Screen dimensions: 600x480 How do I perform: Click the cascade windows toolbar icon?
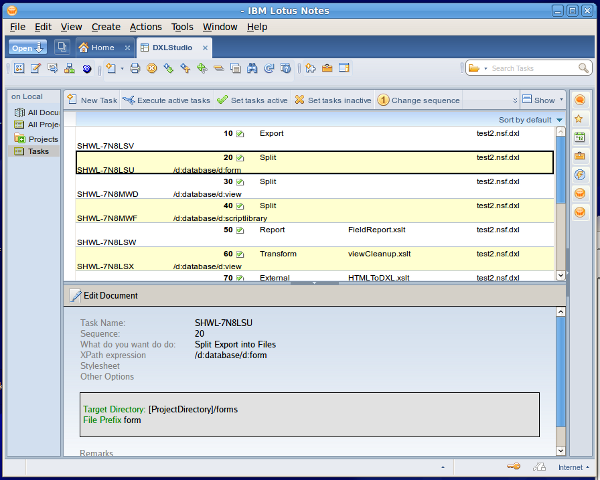pyautogui.click(x=235, y=69)
